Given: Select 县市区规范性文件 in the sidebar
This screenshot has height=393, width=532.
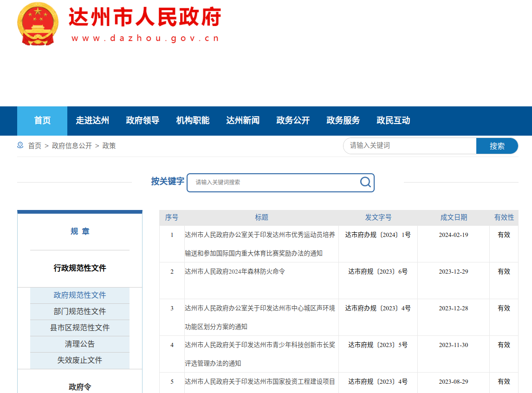Looking at the screenshot, I should (x=80, y=328).
